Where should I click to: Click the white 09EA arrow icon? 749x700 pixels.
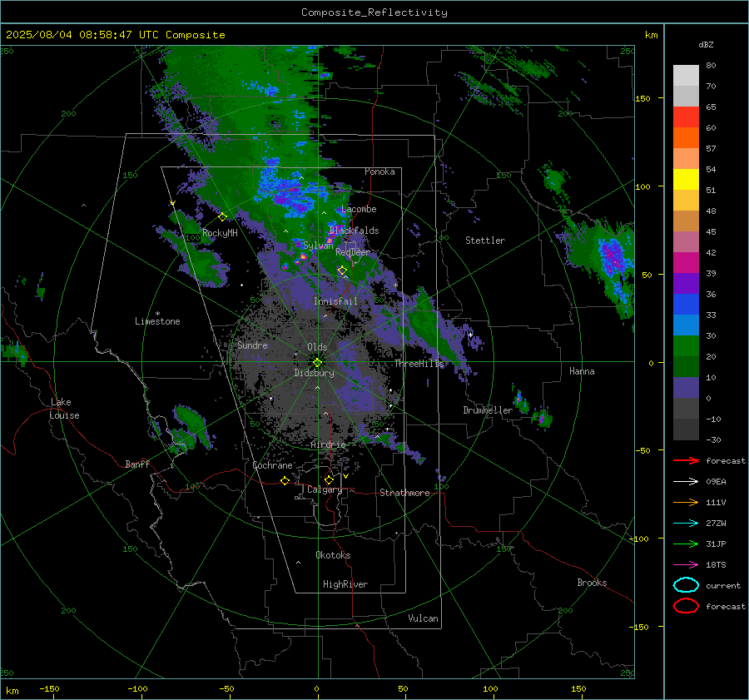click(x=686, y=482)
